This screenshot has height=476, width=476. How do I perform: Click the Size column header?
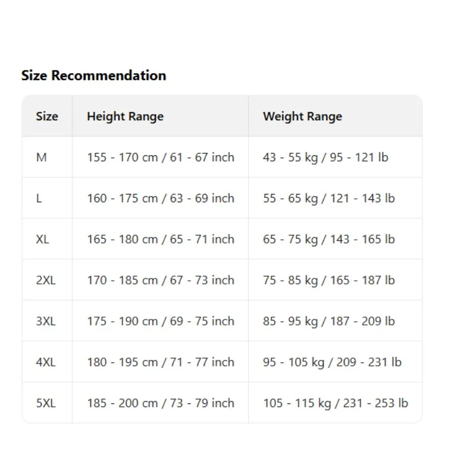point(47,116)
